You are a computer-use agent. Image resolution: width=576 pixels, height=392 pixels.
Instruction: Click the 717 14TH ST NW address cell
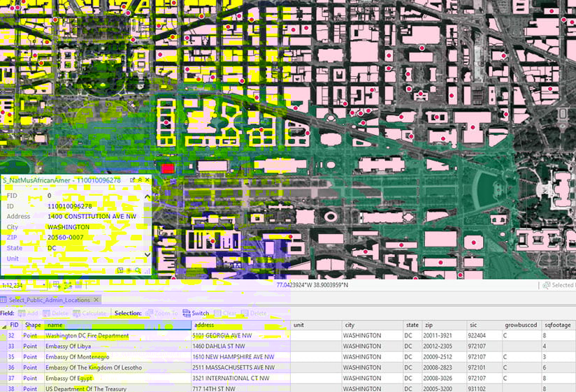(x=241, y=388)
